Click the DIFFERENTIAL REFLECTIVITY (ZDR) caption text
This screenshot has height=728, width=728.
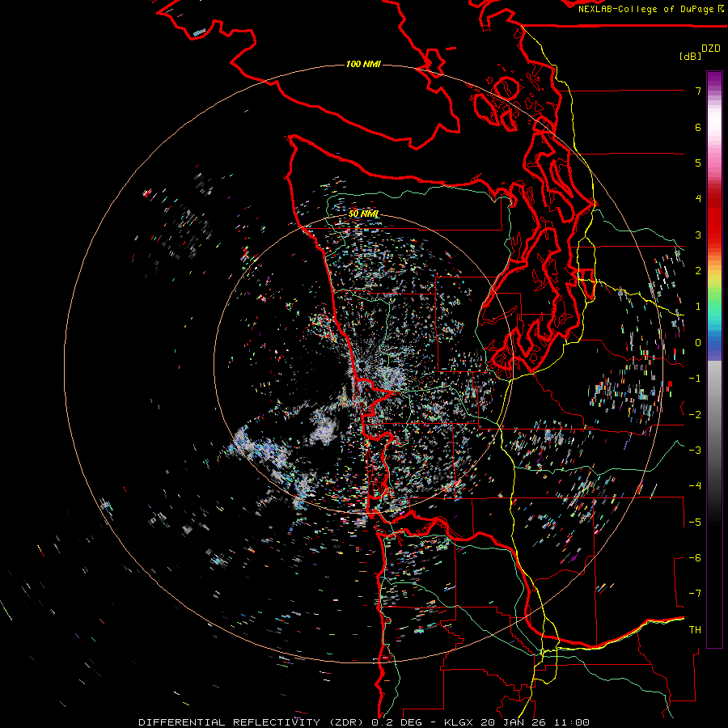(251, 722)
